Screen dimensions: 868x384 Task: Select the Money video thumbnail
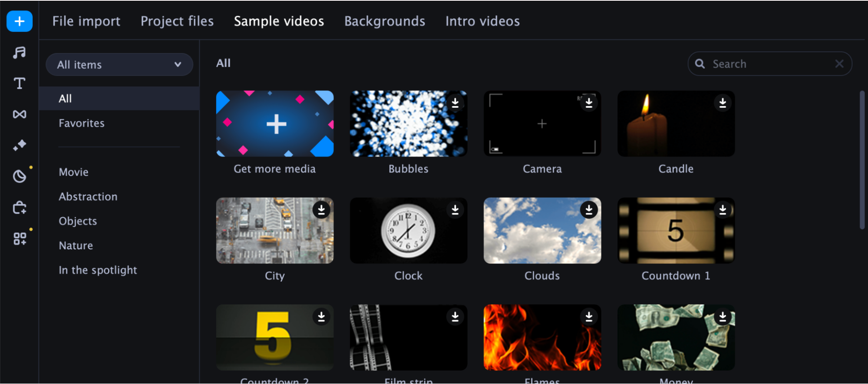676,338
